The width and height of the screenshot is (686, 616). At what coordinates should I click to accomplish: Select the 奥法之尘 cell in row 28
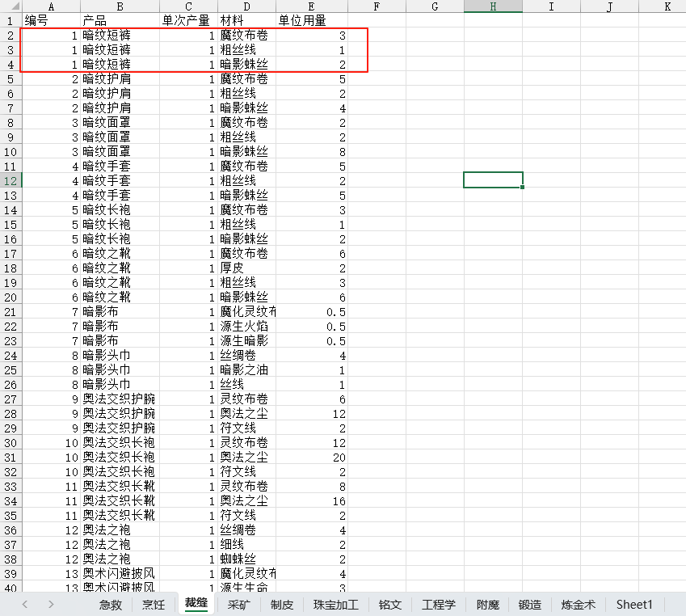(246, 414)
